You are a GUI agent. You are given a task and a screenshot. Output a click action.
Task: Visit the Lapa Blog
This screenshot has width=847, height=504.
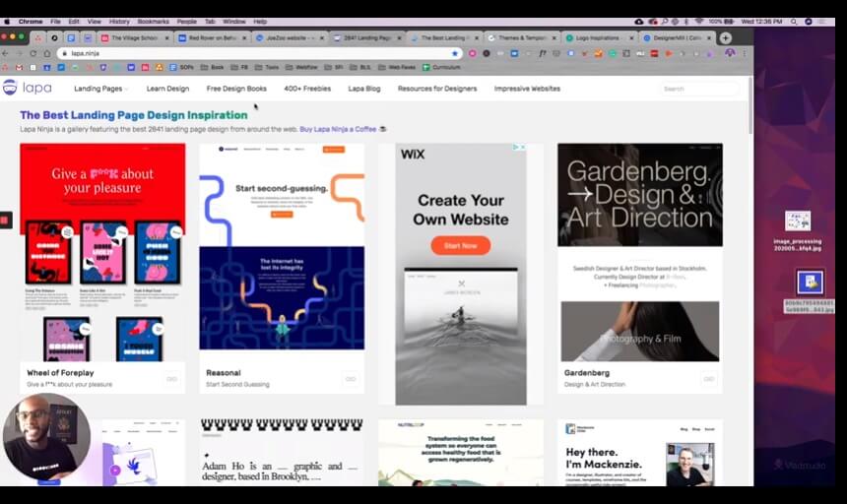point(364,89)
